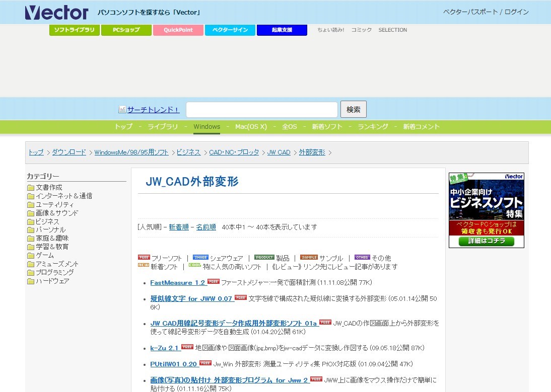Select ライブラリ in the green menu

[162, 127]
